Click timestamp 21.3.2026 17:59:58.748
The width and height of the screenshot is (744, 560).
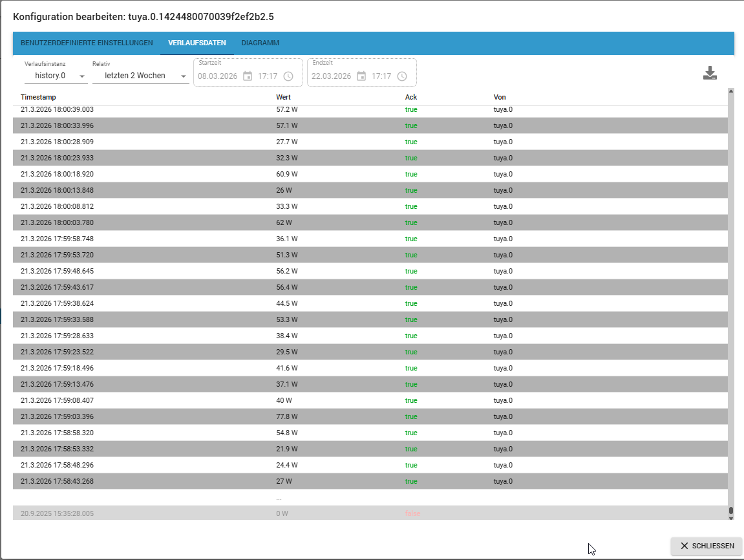point(57,239)
